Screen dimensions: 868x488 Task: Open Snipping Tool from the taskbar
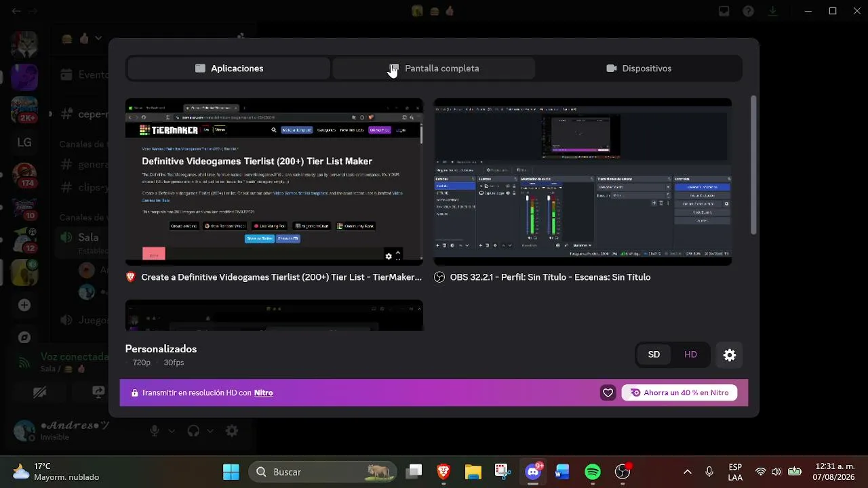click(x=502, y=472)
